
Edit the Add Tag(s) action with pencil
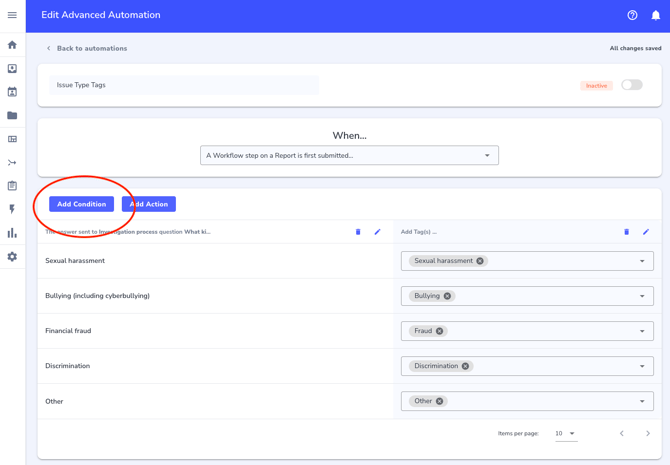pyautogui.click(x=646, y=232)
